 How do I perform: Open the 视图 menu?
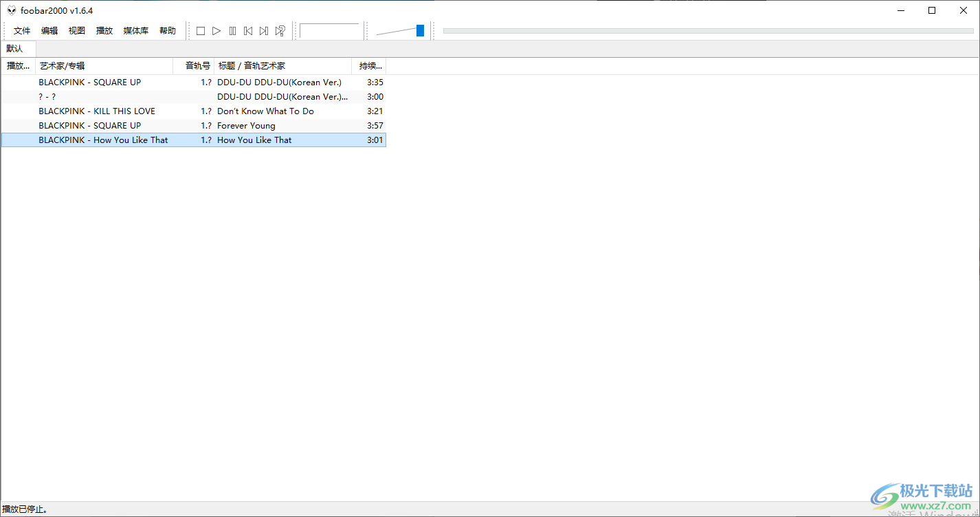(x=77, y=31)
